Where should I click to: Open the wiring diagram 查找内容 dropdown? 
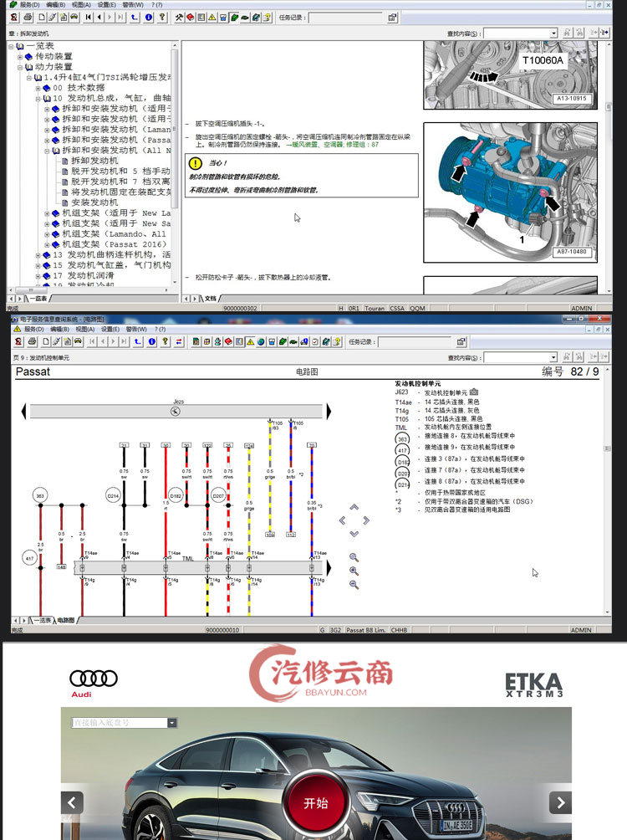coord(553,356)
